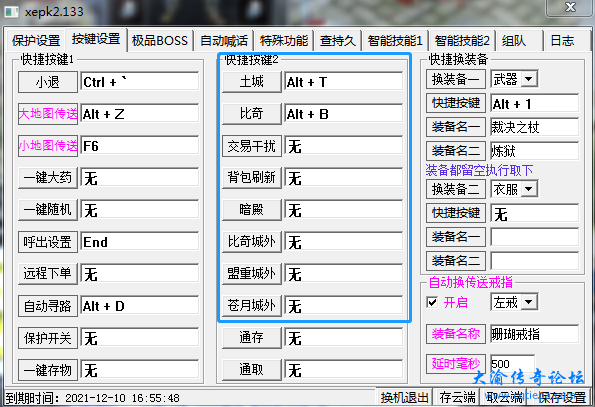Viewport: 595px width, 407px height.
Task: Click the 小退 hotkey button
Action: 48,82
